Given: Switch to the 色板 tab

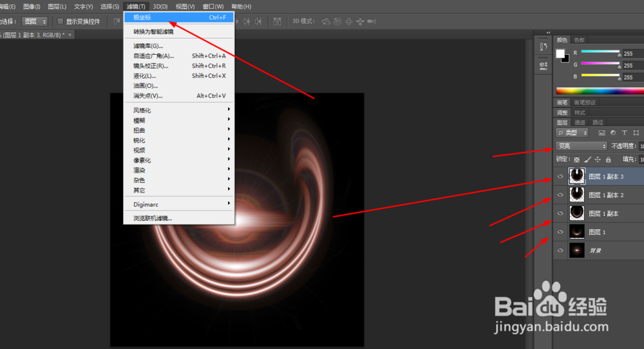Looking at the screenshot, I should tap(579, 40).
